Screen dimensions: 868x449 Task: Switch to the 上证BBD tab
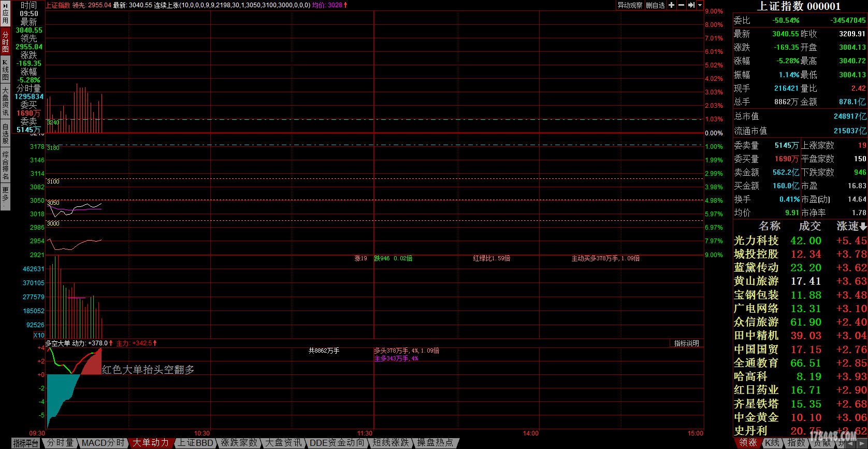195,443
